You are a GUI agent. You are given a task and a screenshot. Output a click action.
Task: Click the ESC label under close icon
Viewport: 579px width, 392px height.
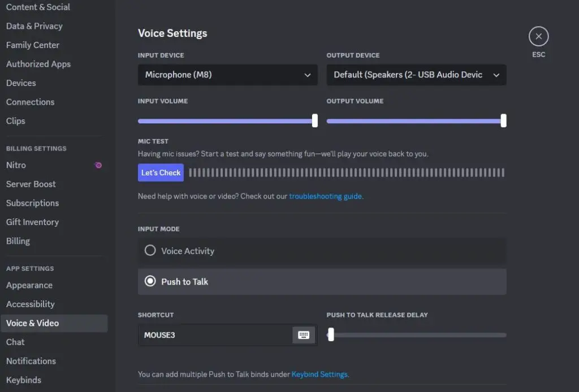[538, 54]
